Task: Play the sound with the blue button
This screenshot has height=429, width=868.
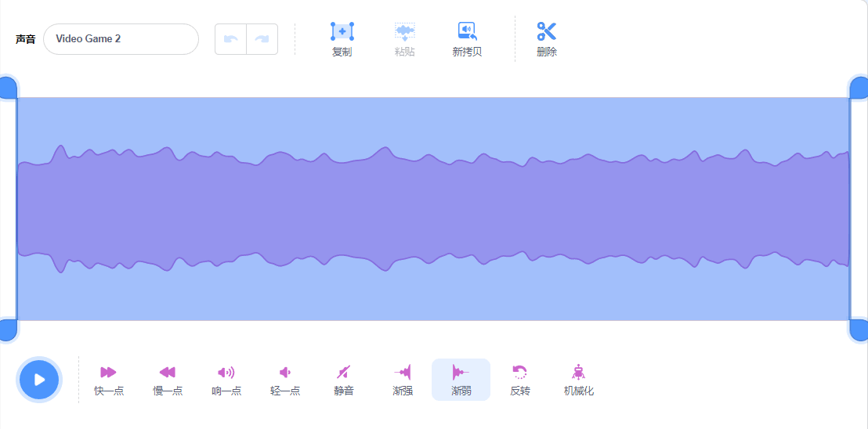Action: (39, 379)
